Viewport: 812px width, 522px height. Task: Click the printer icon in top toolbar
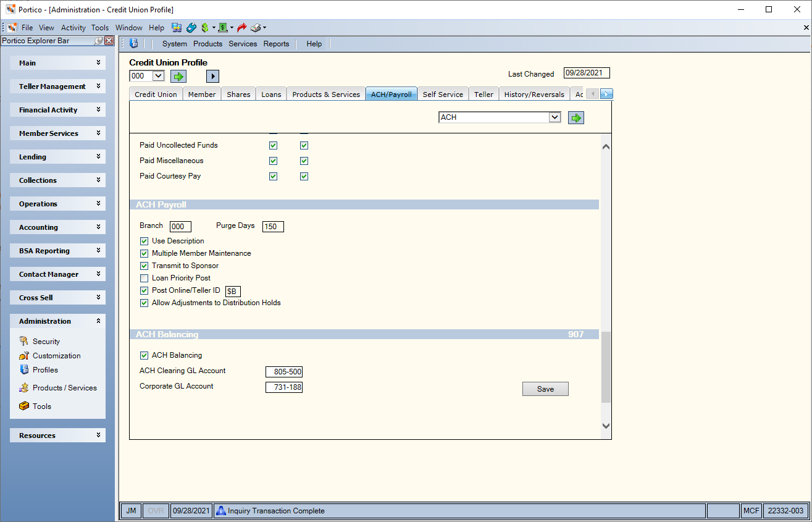[256, 28]
